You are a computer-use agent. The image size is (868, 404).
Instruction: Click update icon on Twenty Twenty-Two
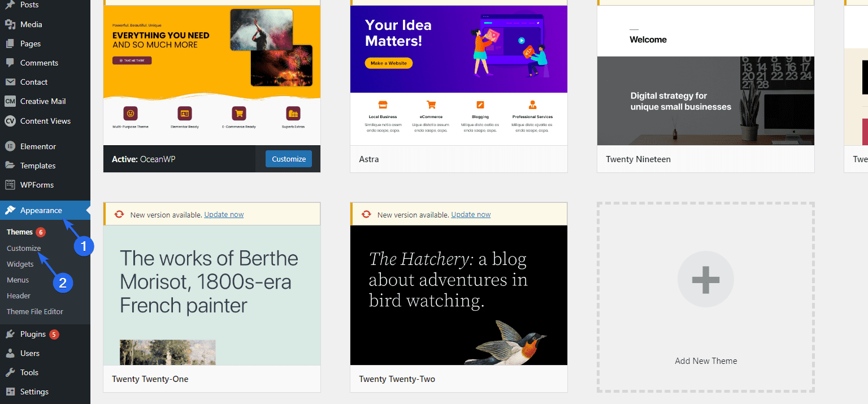tap(366, 214)
